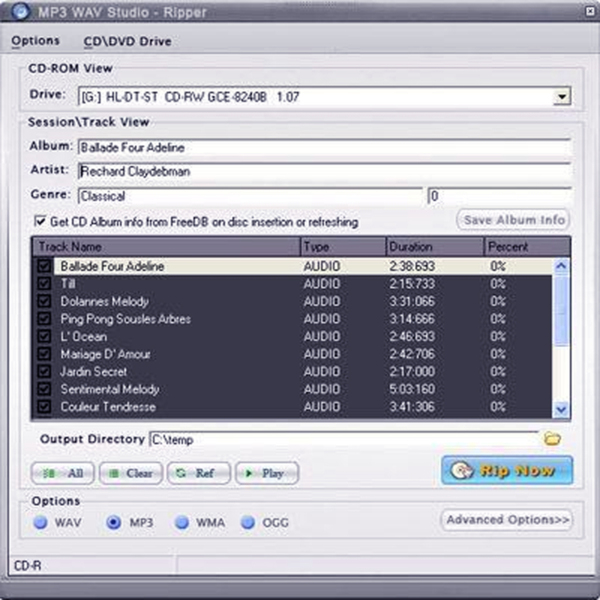Uncheck the Jardin Secret track checkbox

click(44, 372)
